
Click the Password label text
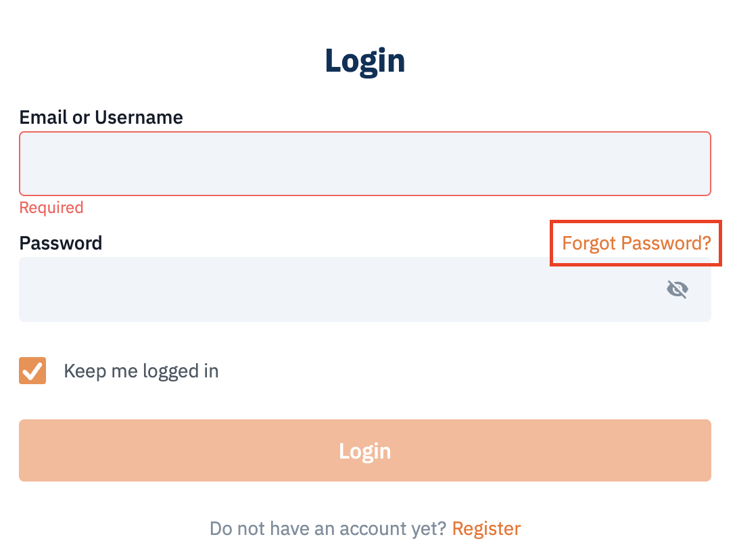click(61, 243)
